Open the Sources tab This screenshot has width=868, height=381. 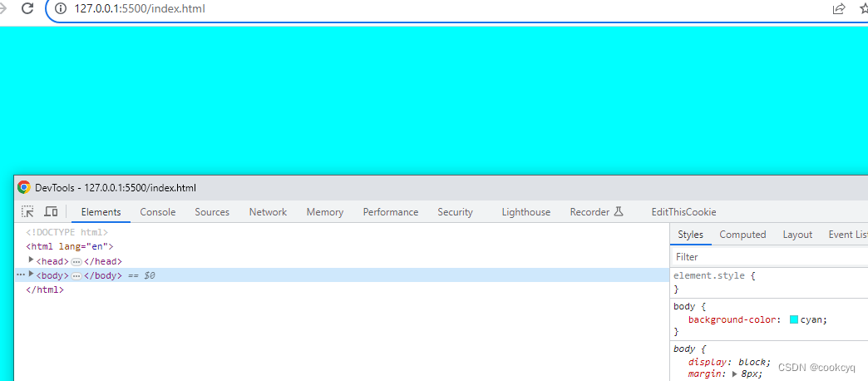pyautogui.click(x=212, y=212)
